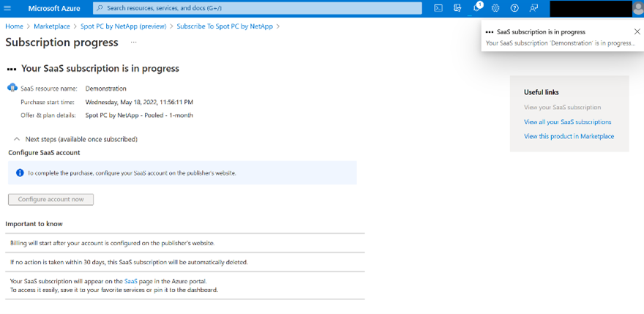Open View your SaaS subscription link
644x314 pixels.
[562, 108]
